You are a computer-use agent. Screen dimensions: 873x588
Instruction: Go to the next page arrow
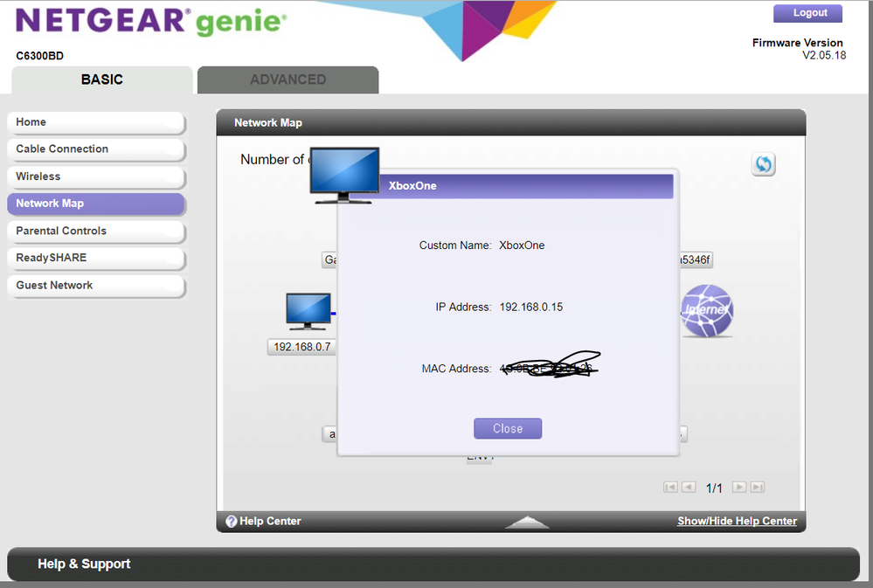pyautogui.click(x=739, y=488)
